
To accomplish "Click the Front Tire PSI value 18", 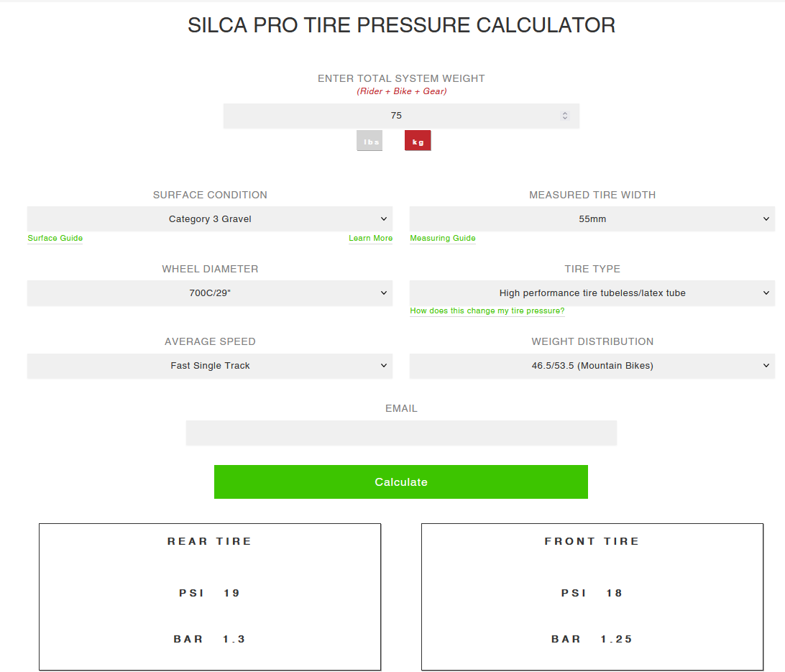I will click(614, 594).
